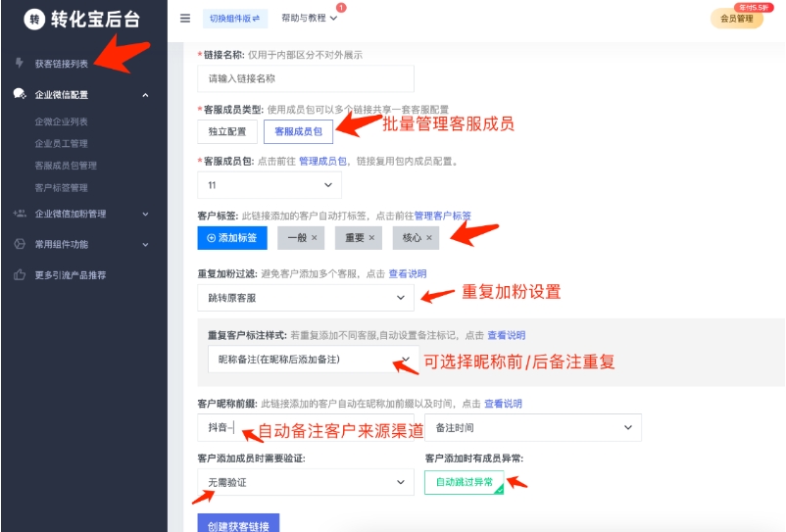Open the 管理成员包 link
Screen dimensions: 786x532
coord(322,161)
